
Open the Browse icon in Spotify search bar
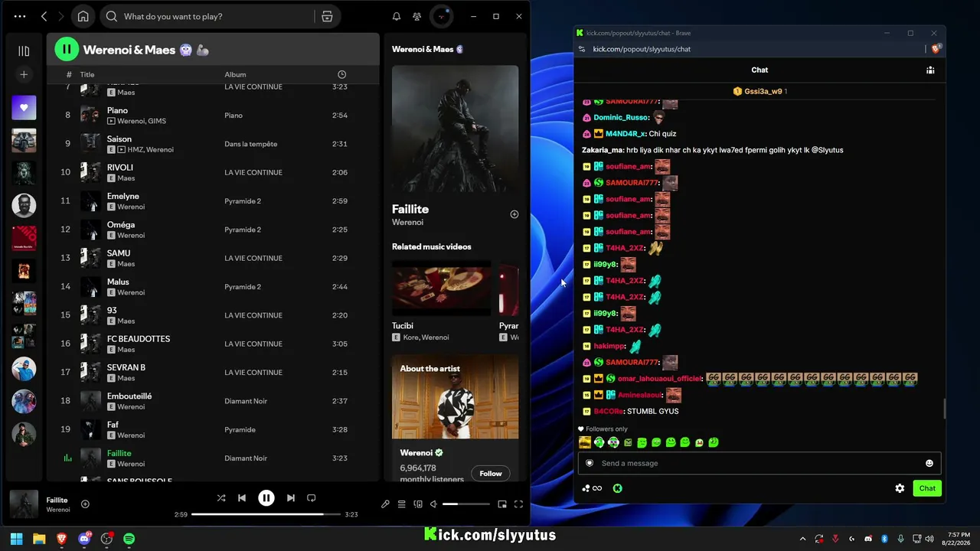click(x=327, y=16)
